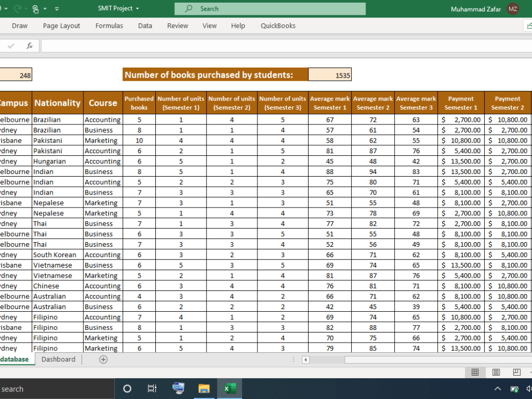Click the Ribbon Display Options icon

coord(56,7)
